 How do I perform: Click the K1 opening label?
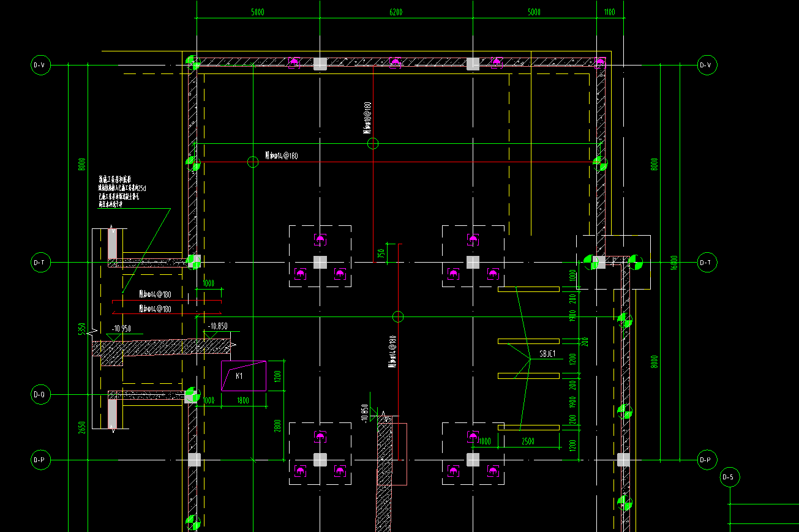click(x=239, y=376)
